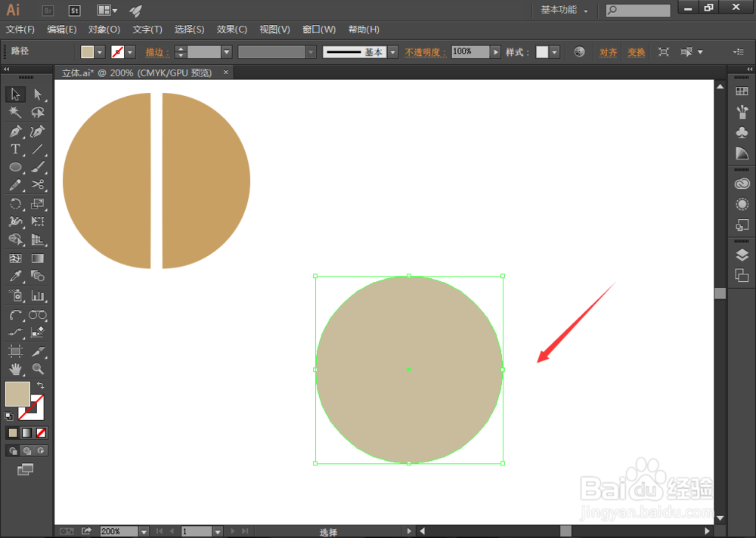
Task: Select the Symbol Sprayer tool
Action: click(x=15, y=295)
